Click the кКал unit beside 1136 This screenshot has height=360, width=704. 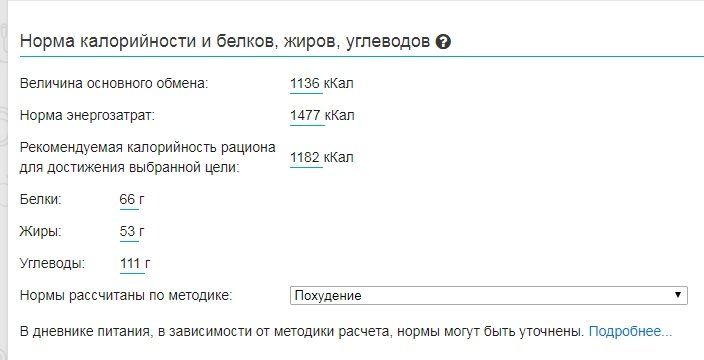pyautogui.click(x=339, y=83)
